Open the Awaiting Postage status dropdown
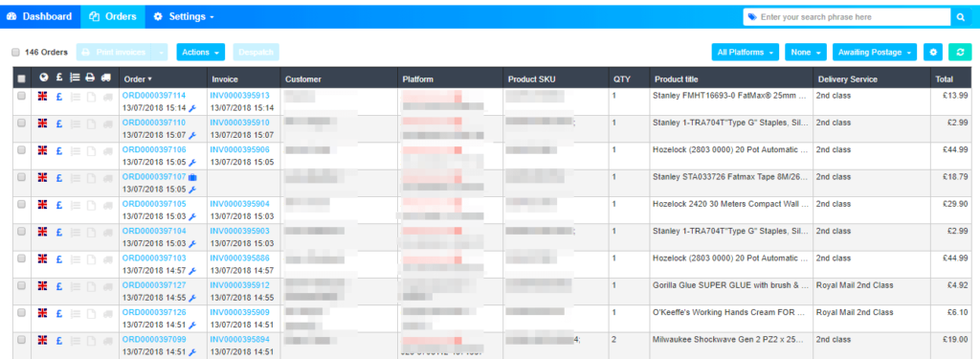Image resolution: width=980 pixels, height=359 pixels. tap(875, 52)
